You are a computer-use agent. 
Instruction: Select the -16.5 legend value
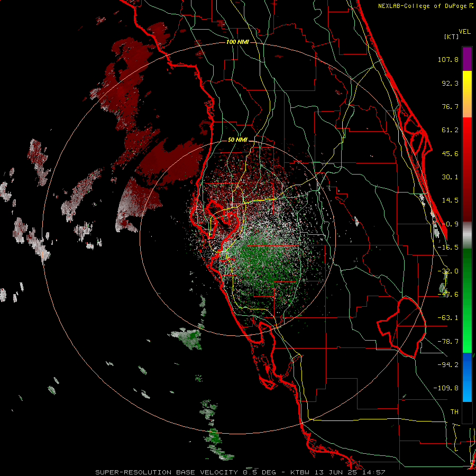click(448, 248)
